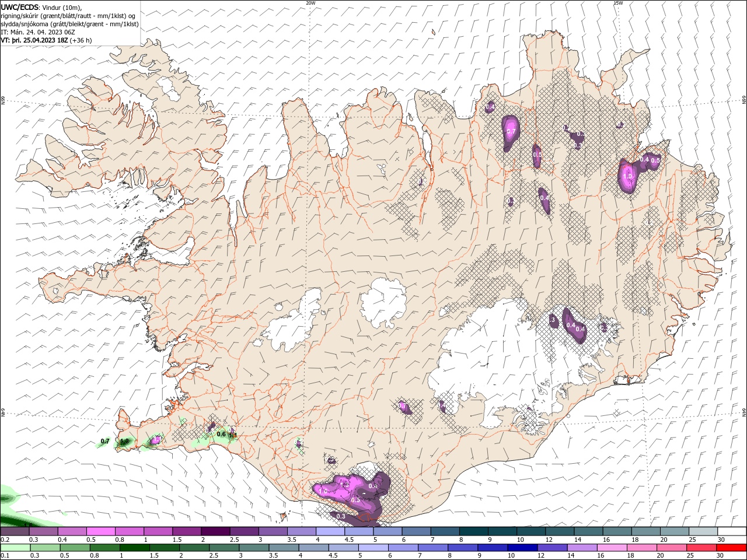This screenshot has height=560, width=747.
Task: Click the VT: þri. 25.04.2023 18Z line
Action: coord(46,40)
